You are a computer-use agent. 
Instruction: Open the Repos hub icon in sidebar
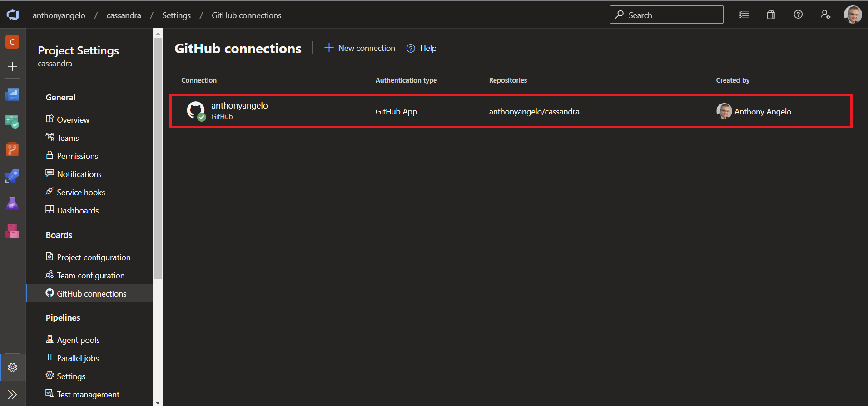click(12, 149)
